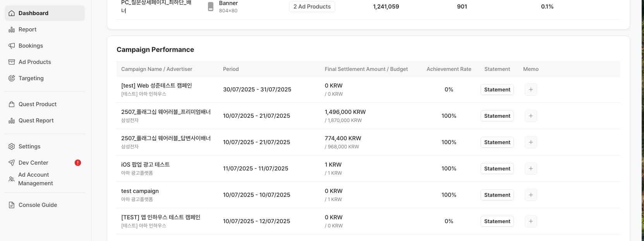Add memo to 답변사이배너 campaign row

(531, 142)
